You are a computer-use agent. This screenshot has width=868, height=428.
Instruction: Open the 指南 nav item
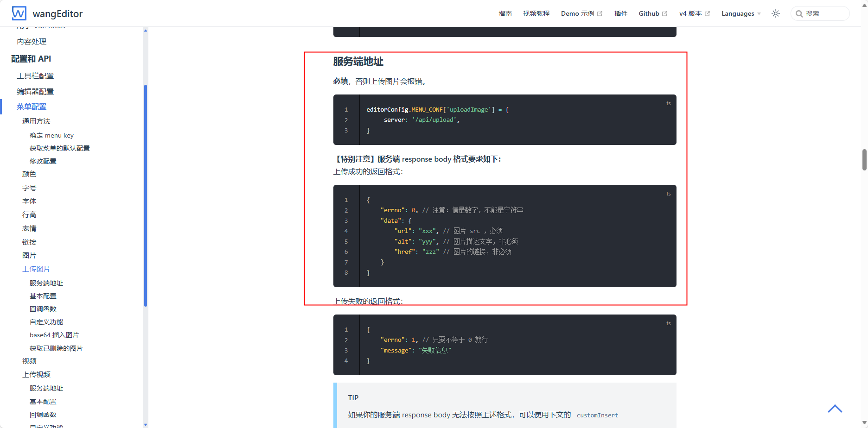(x=505, y=13)
